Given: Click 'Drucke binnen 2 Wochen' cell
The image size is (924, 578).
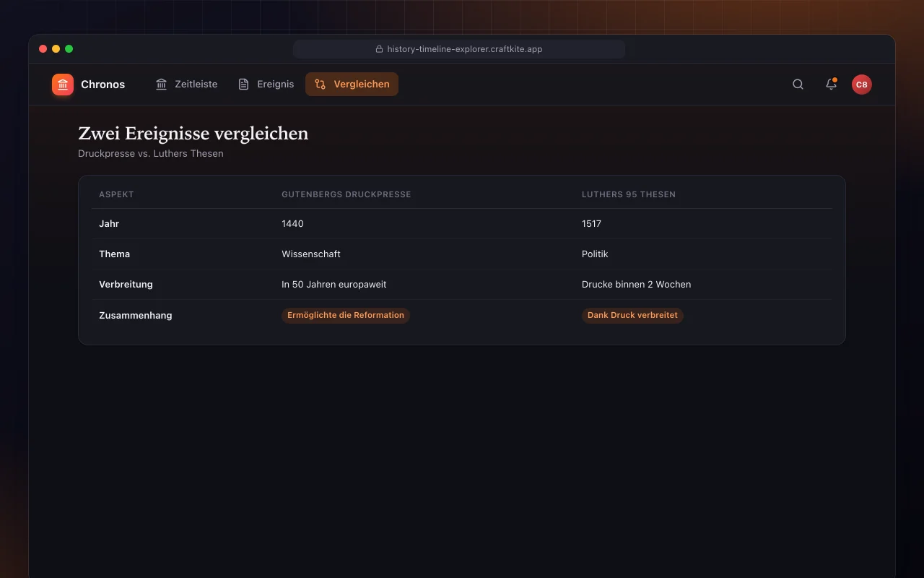Looking at the screenshot, I should tap(636, 285).
